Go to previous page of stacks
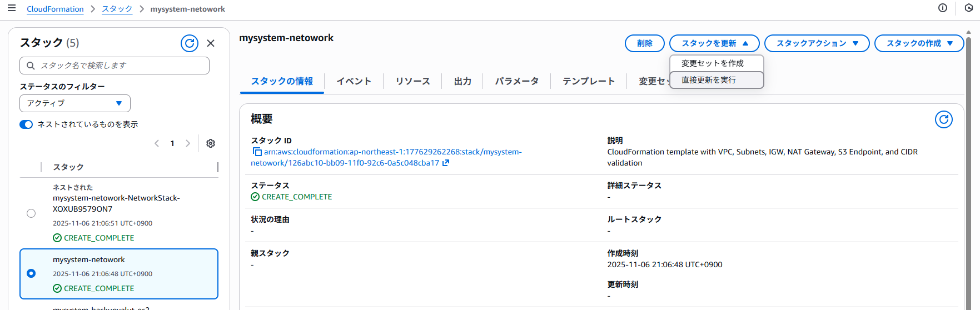The image size is (980, 310). click(157, 143)
